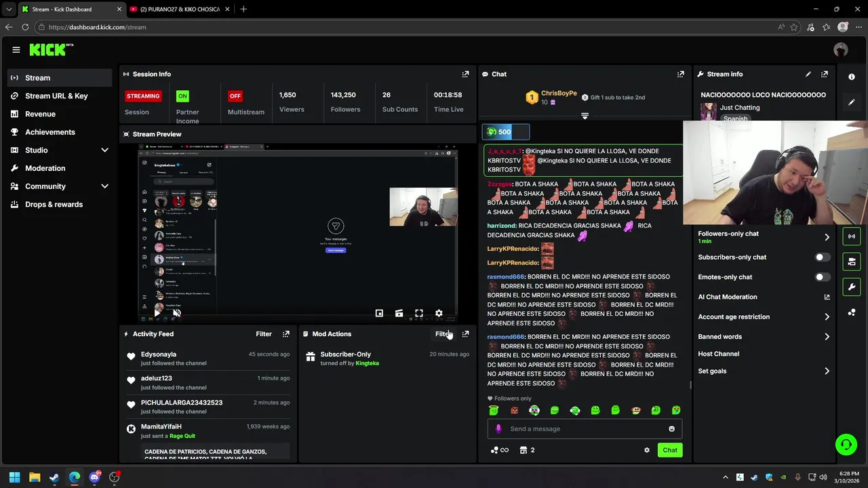Pop out the Mod Actions panel
The width and height of the screenshot is (868, 488).
(x=465, y=334)
